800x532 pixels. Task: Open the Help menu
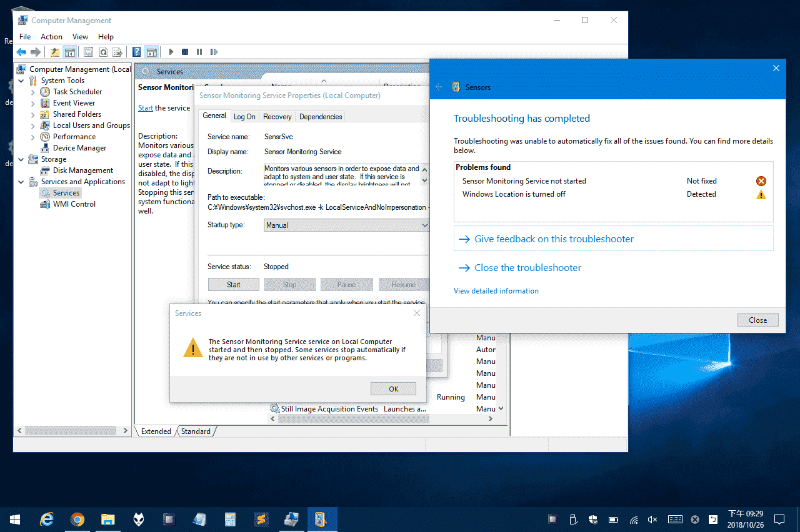[x=106, y=37]
